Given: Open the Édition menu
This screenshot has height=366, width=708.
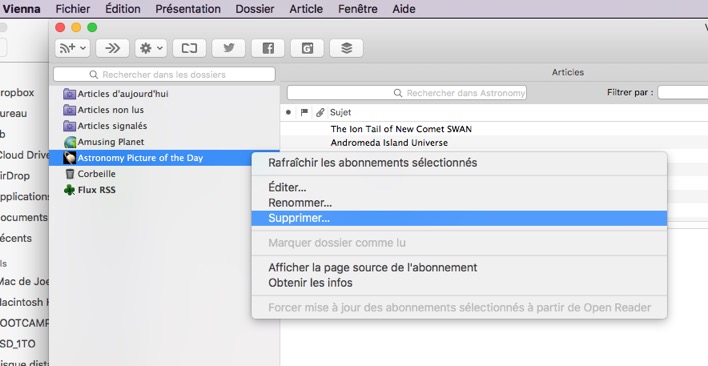Looking at the screenshot, I should click(x=123, y=9).
